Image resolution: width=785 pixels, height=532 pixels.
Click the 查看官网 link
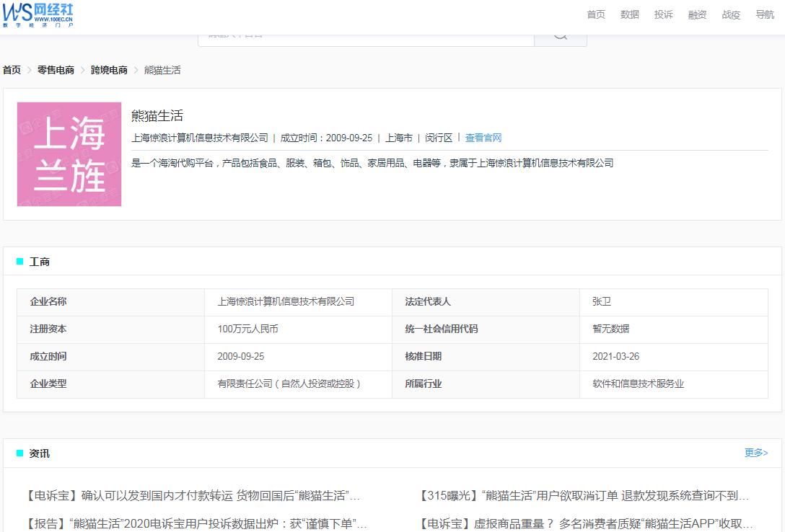pyautogui.click(x=483, y=138)
